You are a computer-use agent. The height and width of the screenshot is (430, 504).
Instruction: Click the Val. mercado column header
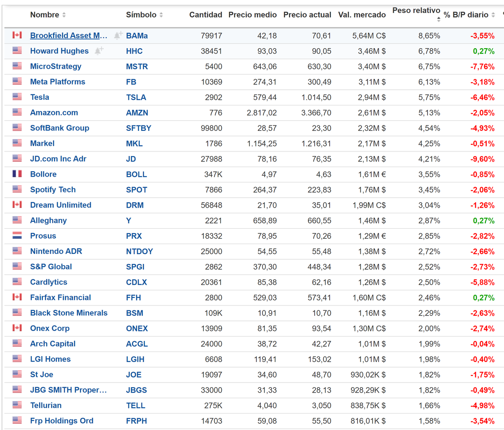click(x=362, y=15)
